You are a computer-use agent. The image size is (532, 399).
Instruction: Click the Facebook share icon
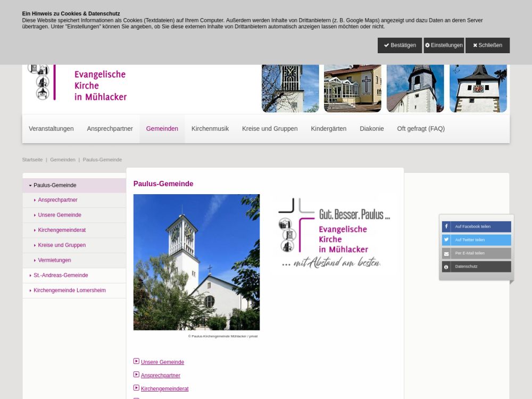click(x=446, y=227)
